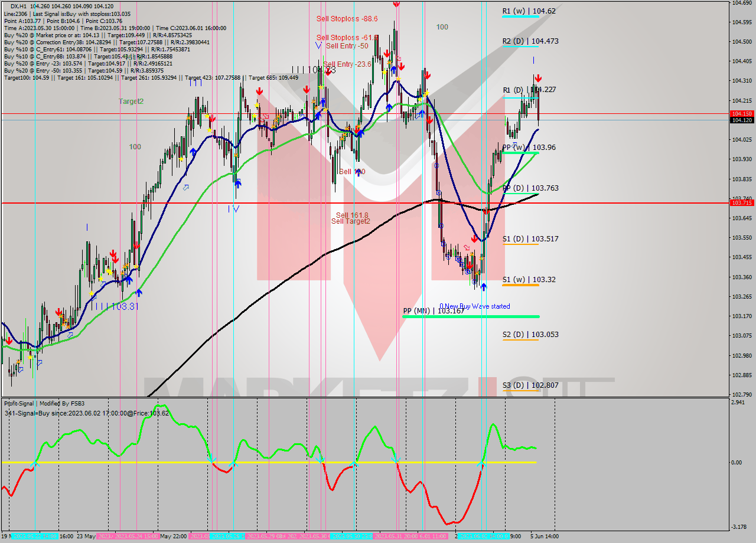756x543 pixels.
Task: Click the 'I I I 104.23' wave label
Action: click(x=315, y=70)
